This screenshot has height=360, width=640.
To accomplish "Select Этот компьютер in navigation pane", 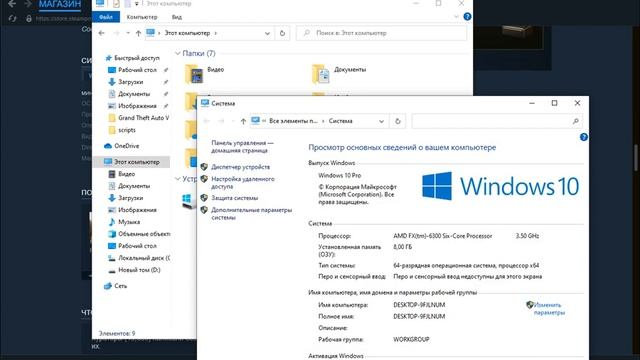I will (x=131, y=162).
